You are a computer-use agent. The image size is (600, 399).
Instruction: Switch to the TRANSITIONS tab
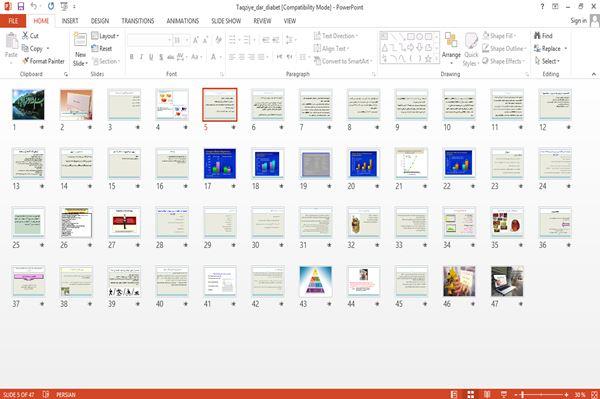pos(138,21)
